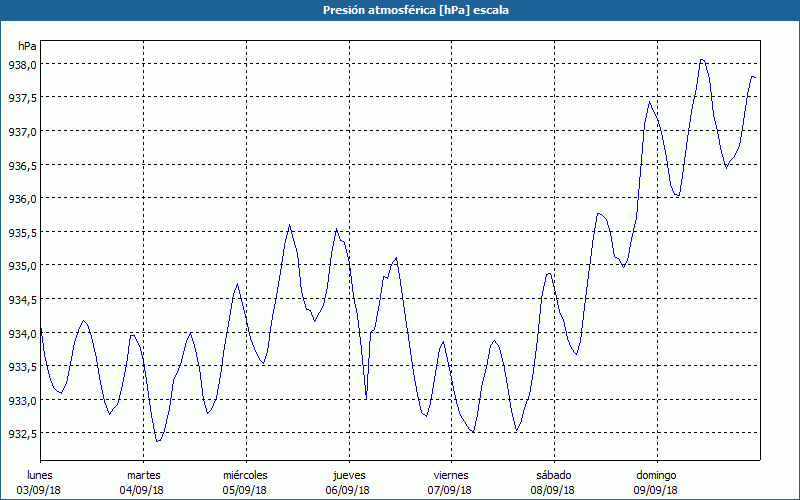
Task: Select the 936,0 axis value
Action: 22,199
